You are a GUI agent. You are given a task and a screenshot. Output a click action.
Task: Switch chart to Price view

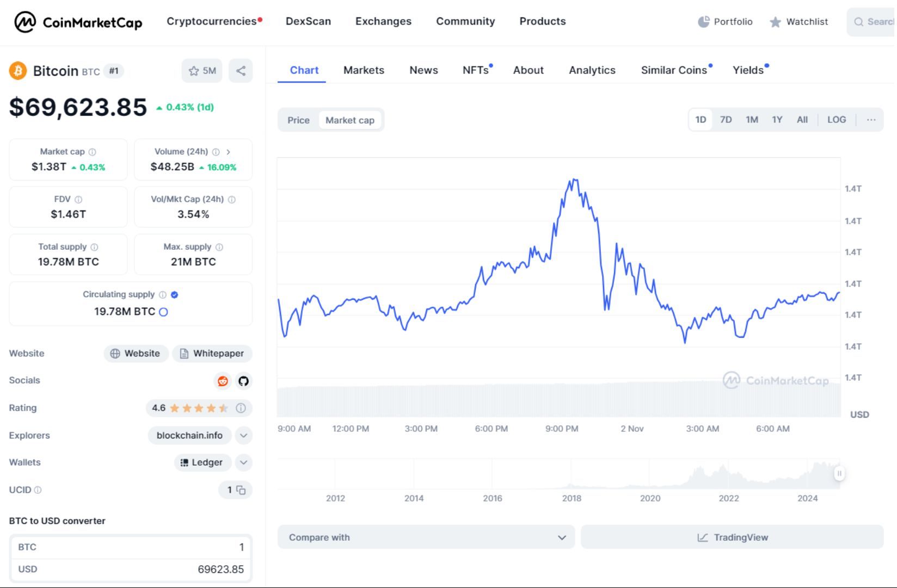pyautogui.click(x=299, y=120)
